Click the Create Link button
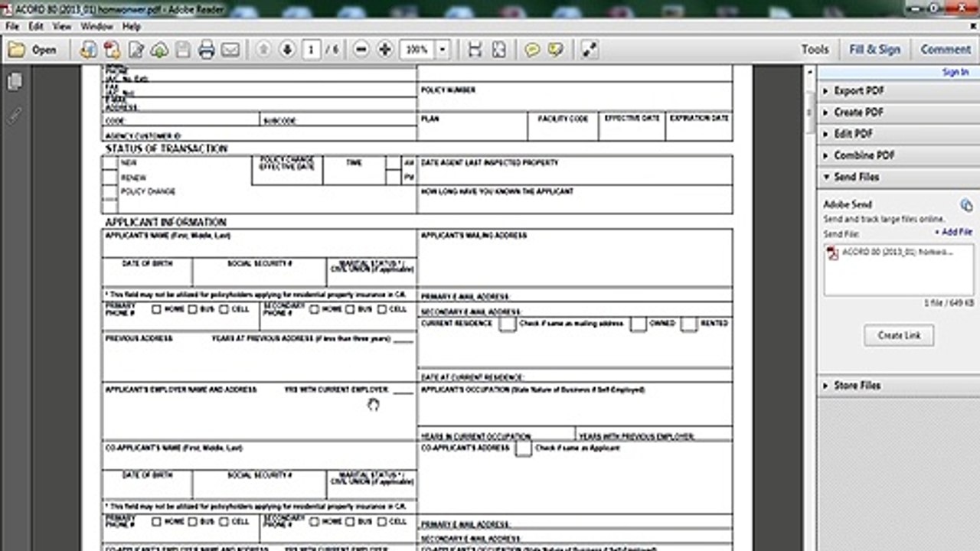Image resolution: width=980 pixels, height=551 pixels. (x=899, y=335)
